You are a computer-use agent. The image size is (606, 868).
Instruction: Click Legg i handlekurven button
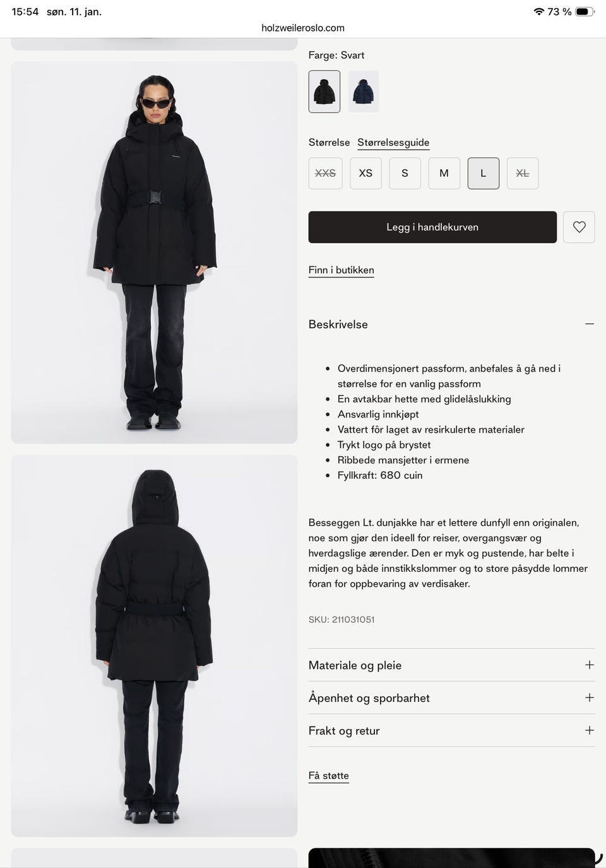coord(432,227)
